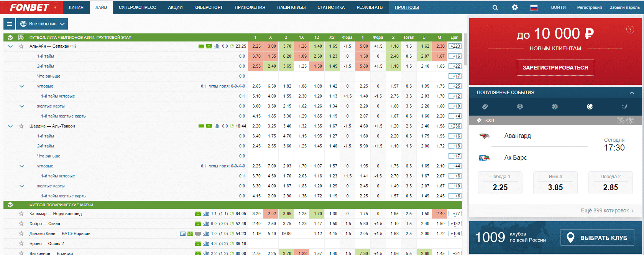Image resolution: width=644 pixels, height=255 pixels.
Task: Open the search magnifier icon
Action: pyautogui.click(x=495, y=7)
